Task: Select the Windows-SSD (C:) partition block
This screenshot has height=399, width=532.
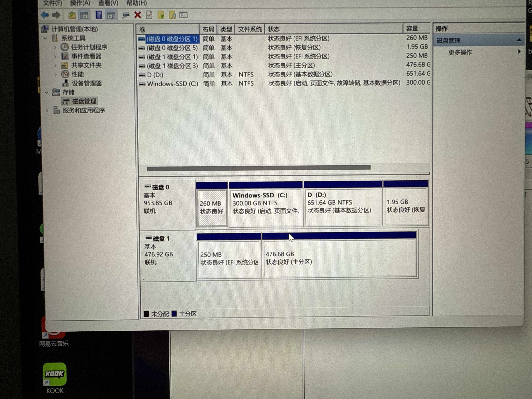Action: click(265, 207)
